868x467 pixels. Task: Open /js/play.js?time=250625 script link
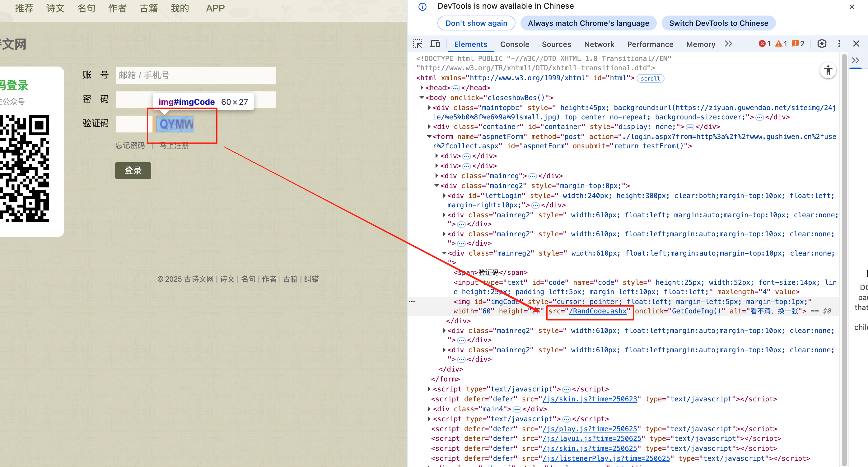590,429
